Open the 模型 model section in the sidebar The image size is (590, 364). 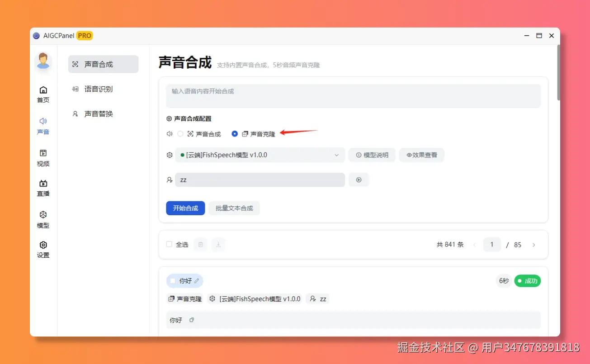click(43, 219)
